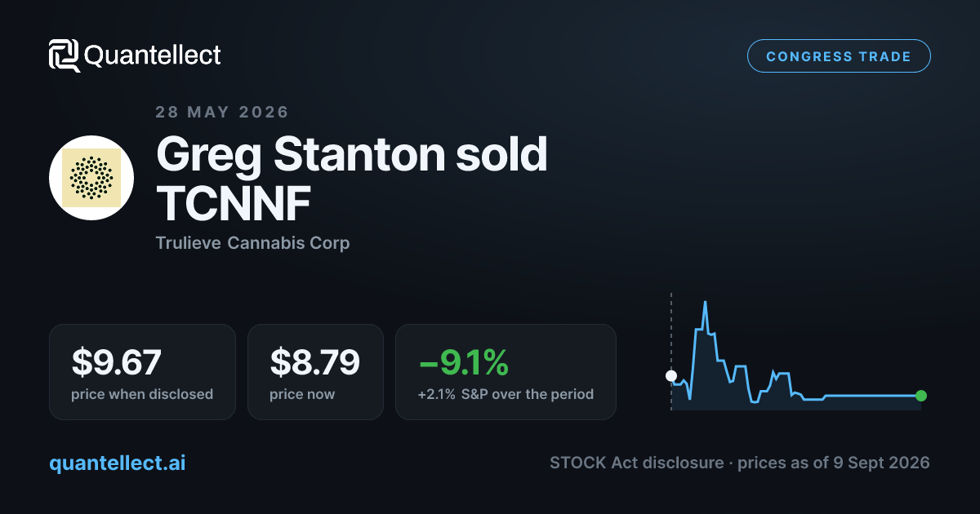Visit the quantellect.ai link
Viewport: 980px width, 514px height.
117,463
